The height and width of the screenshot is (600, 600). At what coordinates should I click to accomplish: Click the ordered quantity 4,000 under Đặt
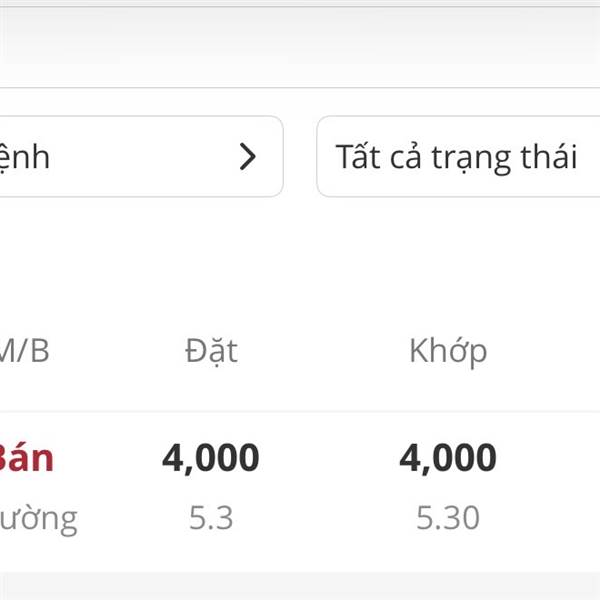pyautogui.click(x=211, y=458)
